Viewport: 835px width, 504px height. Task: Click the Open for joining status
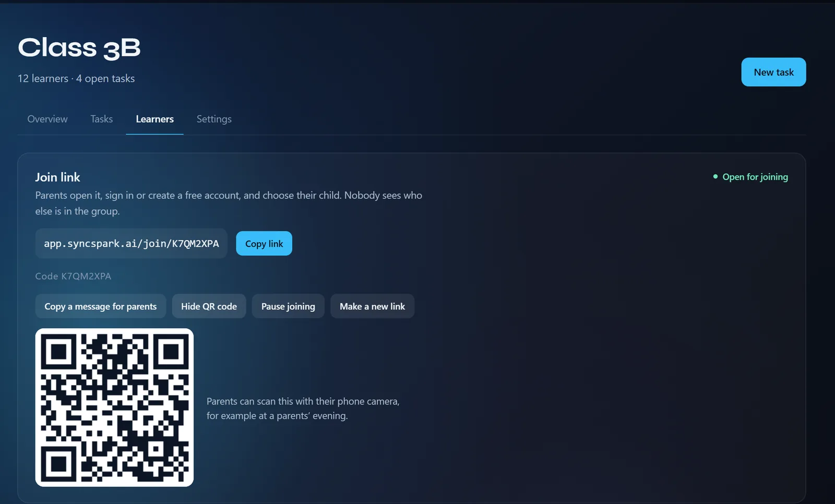tap(750, 177)
